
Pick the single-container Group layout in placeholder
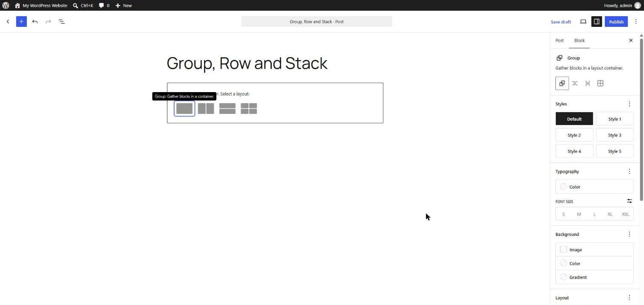click(x=184, y=109)
